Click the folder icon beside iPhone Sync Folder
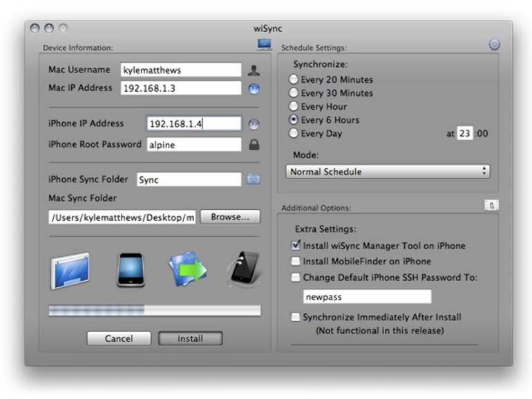This screenshot has width=532, height=399. tap(254, 179)
